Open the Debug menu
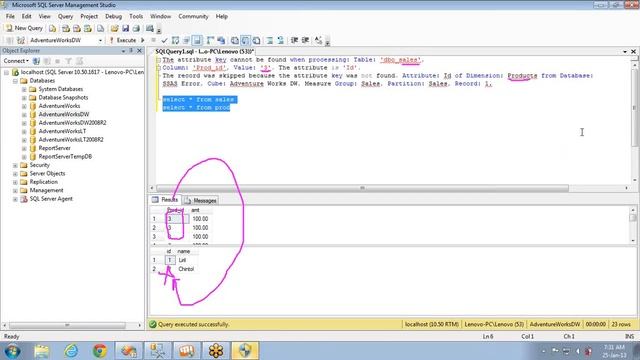The image size is (640, 360). point(113,16)
